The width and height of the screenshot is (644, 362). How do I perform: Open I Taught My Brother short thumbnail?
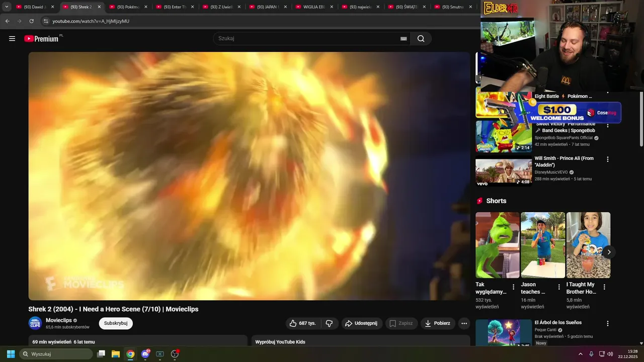pos(588,245)
